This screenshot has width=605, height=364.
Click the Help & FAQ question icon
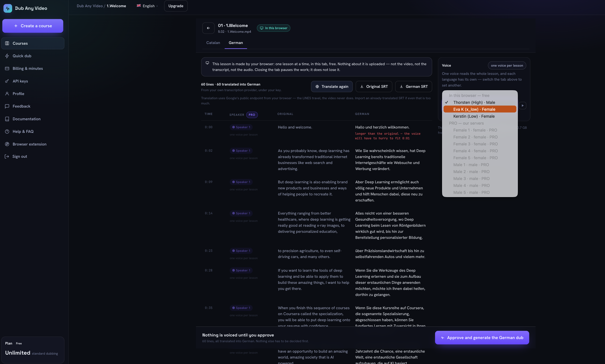(x=7, y=132)
